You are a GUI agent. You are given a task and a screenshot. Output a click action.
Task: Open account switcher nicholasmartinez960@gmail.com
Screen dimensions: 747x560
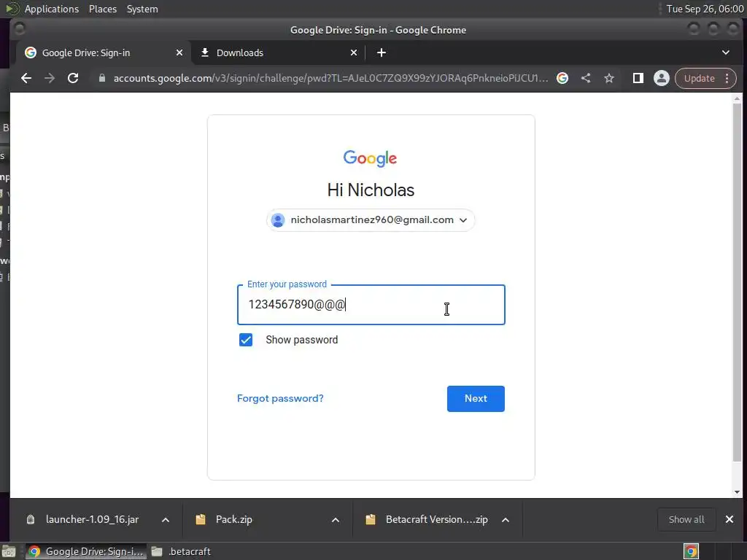pyautogui.click(x=371, y=220)
